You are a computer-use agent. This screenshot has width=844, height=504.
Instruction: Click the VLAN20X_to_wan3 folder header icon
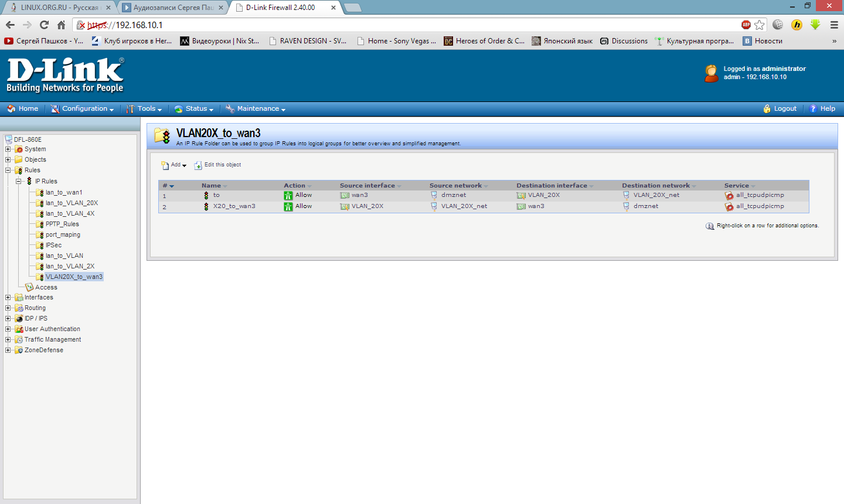point(162,135)
